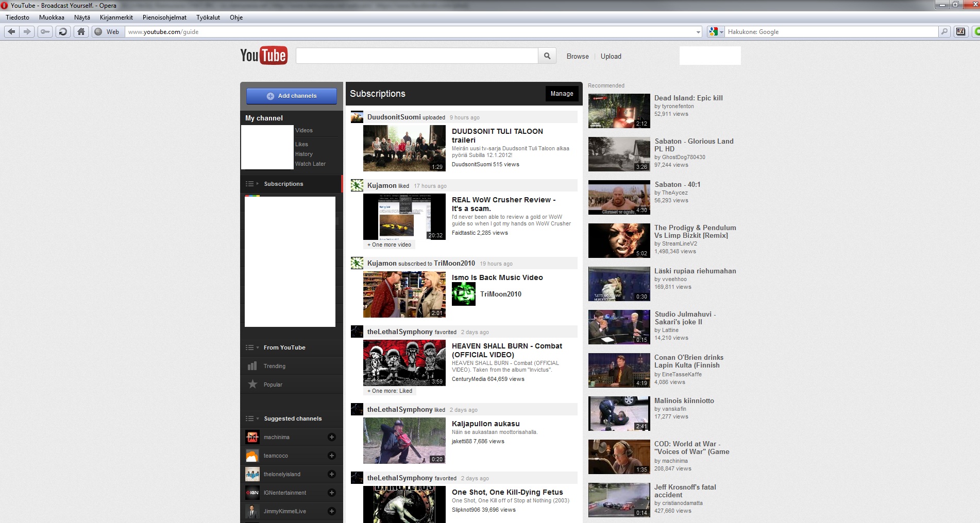Viewport: 980px width, 523px height.
Task: Subscribe to thelonelyisland via plus icon
Action: click(332, 474)
